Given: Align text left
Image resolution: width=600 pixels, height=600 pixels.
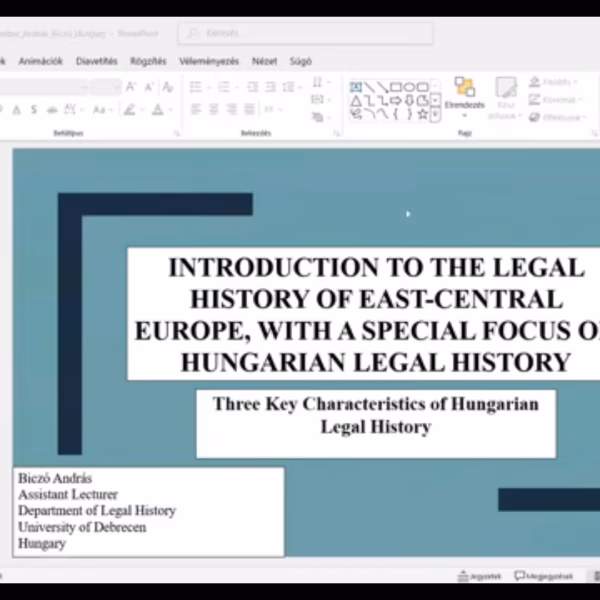Looking at the screenshot, I should point(196,110).
